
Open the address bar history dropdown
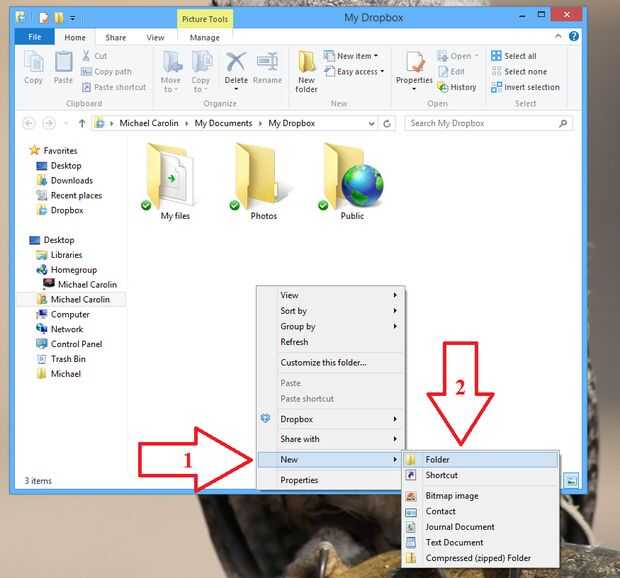pos(371,124)
